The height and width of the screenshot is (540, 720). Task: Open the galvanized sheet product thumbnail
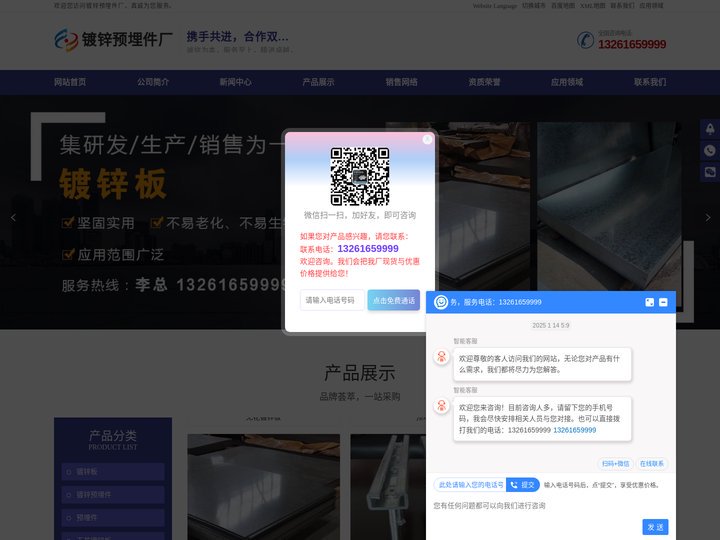pyautogui.click(x=264, y=487)
